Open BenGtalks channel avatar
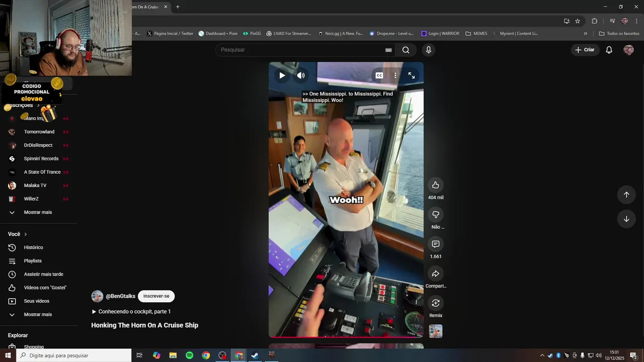This screenshot has height=362, width=644. 97,296
